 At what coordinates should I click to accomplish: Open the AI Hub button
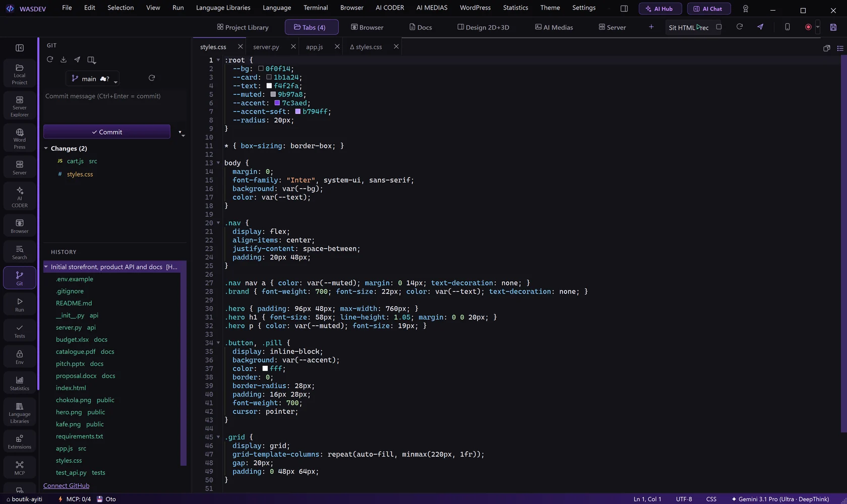pos(660,9)
